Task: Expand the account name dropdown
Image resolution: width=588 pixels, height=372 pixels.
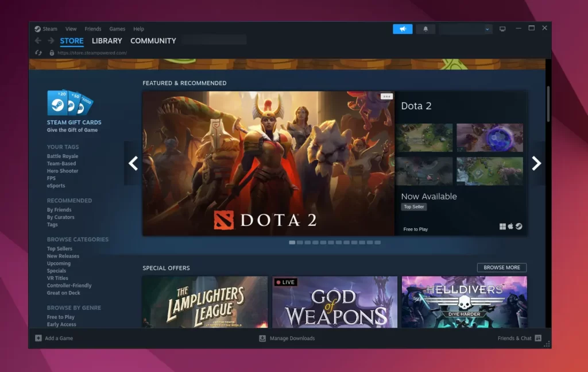Action: click(488, 29)
